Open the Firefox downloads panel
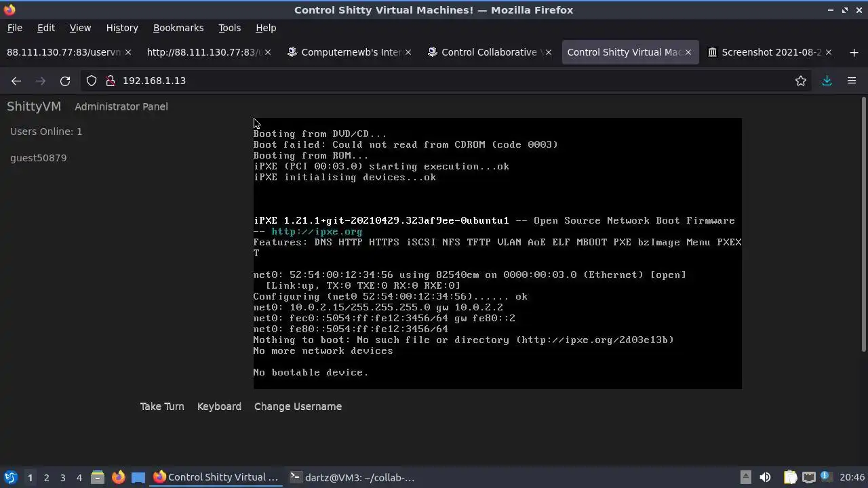 pyautogui.click(x=827, y=81)
